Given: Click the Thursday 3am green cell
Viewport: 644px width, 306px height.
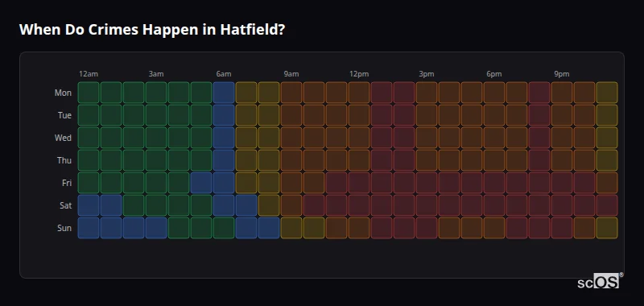Looking at the screenshot, I should pos(156,160).
